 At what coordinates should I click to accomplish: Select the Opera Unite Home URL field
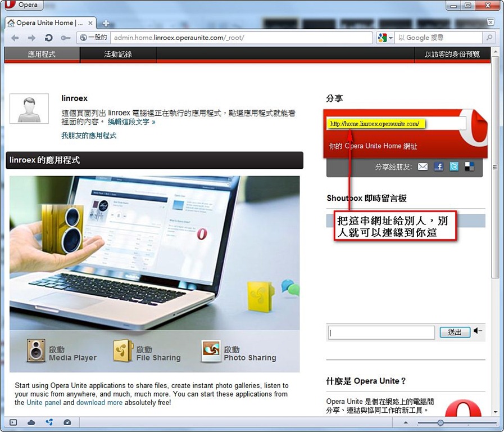pos(396,124)
